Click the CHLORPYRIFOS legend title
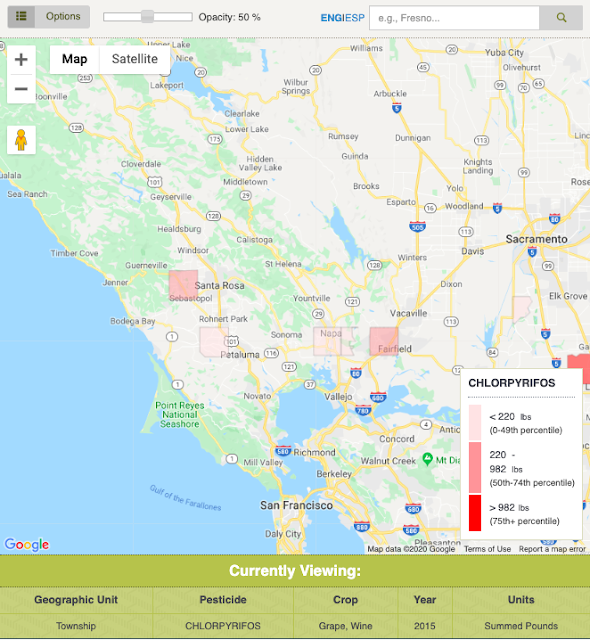The width and height of the screenshot is (590, 640). coord(512,383)
